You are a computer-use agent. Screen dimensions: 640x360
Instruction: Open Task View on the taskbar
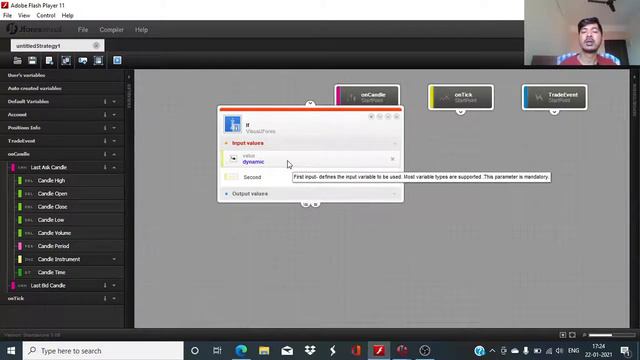coord(217,351)
